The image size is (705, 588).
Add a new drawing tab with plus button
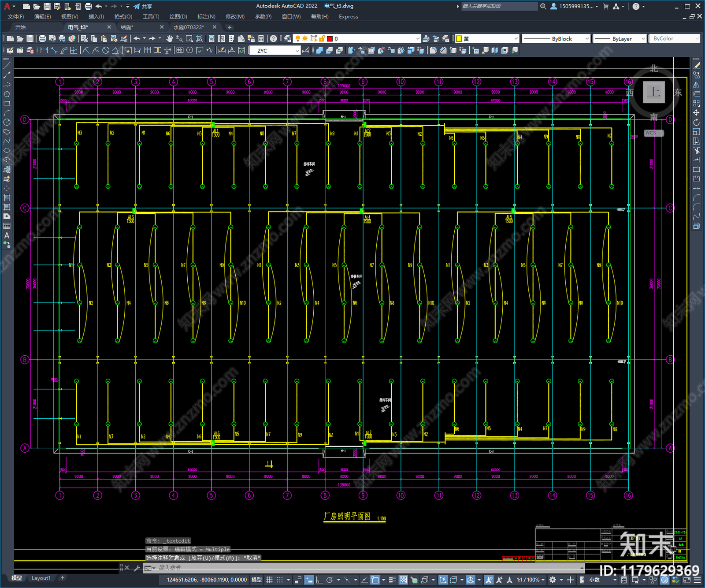[x=229, y=27]
